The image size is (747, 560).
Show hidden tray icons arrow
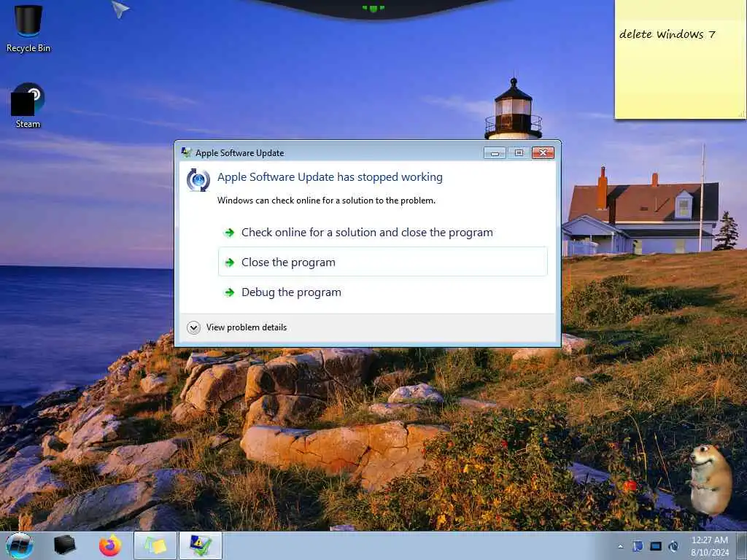[620, 547]
